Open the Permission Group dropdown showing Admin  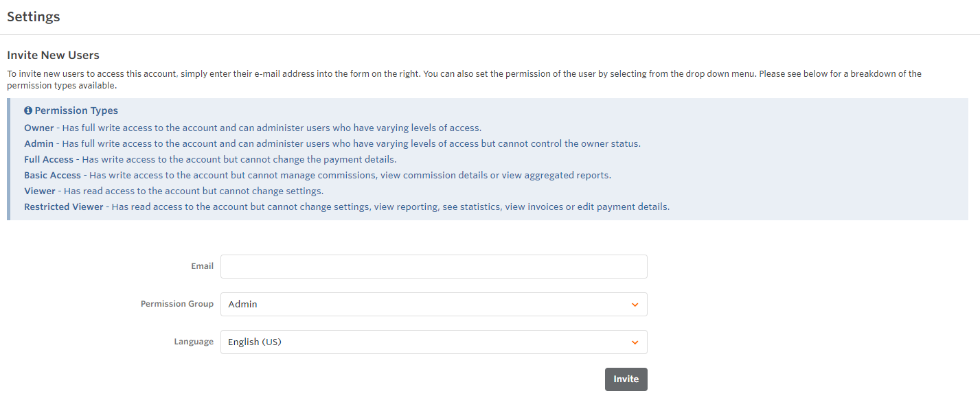click(x=426, y=305)
